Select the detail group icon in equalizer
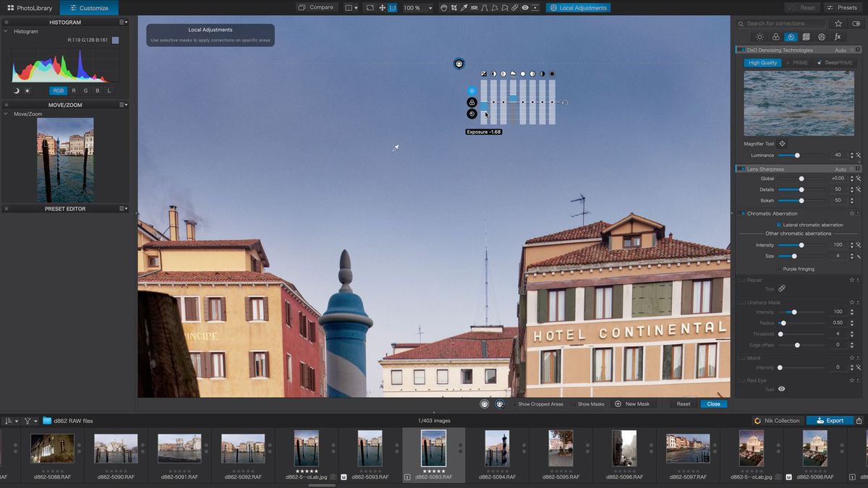Viewport: 868px width, 488px height. 472,114
